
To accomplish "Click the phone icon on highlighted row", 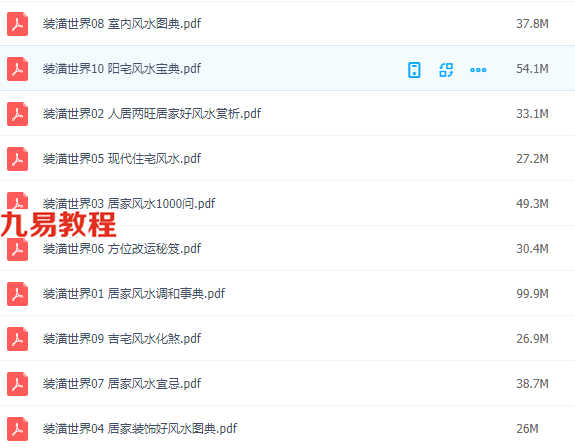I will pos(414,70).
